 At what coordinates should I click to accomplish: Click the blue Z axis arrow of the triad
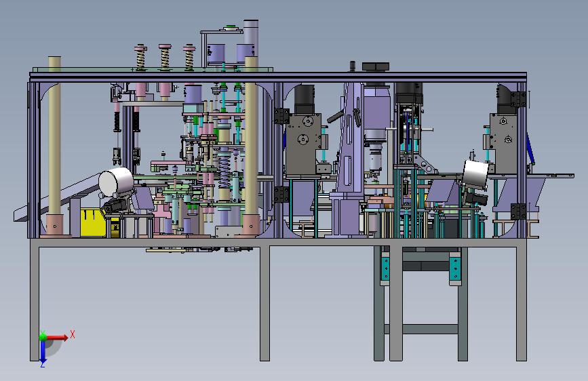coord(43,351)
